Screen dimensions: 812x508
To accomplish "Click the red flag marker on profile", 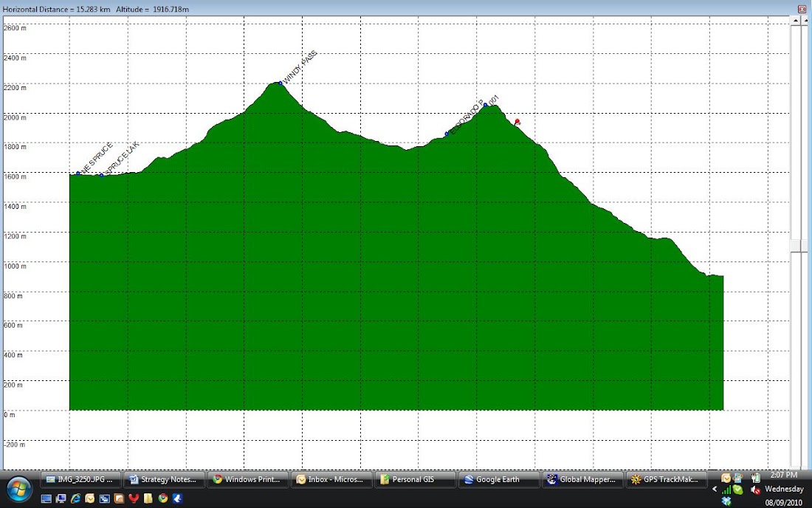I will point(517,123).
